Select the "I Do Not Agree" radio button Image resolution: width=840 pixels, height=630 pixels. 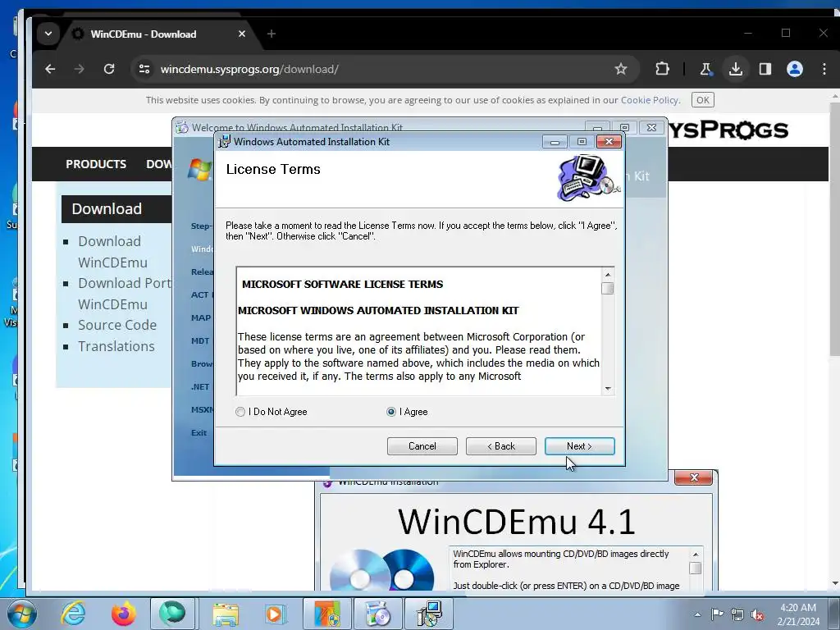point(240,412)
